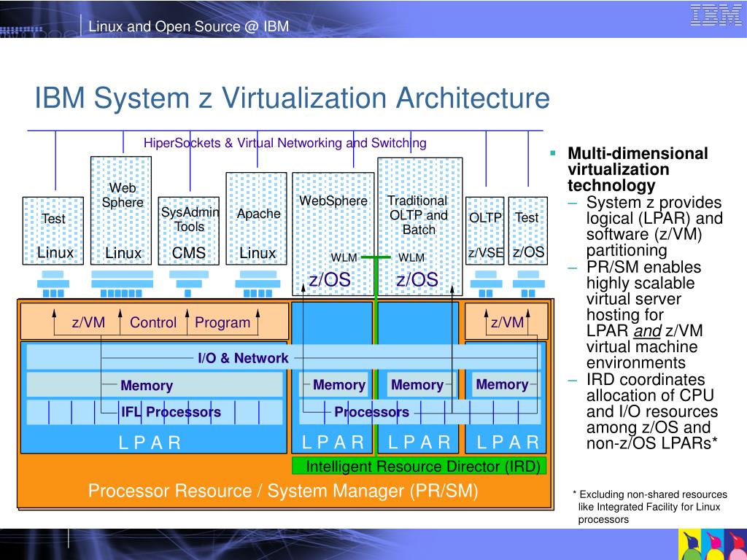747x560 pixels.
Task: Open the Linux and Open Source @ IBM header
Action: click(188, 26)
